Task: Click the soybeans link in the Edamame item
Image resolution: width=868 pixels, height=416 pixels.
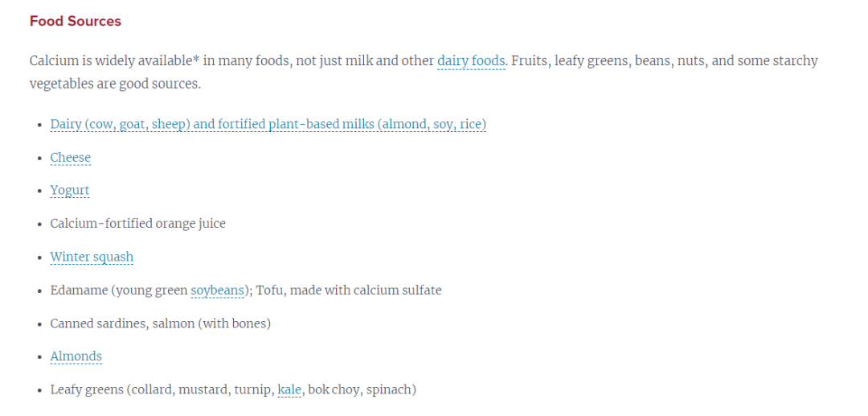Action: tap(218, 290)
